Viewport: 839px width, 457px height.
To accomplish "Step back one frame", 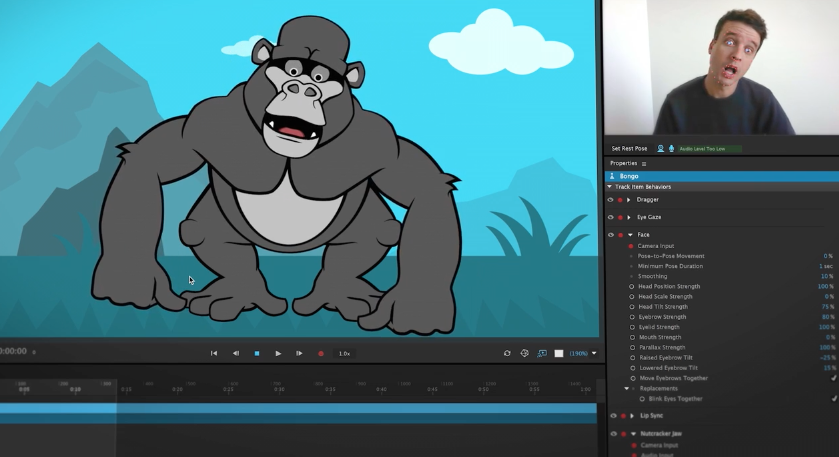I will [236, 353].
